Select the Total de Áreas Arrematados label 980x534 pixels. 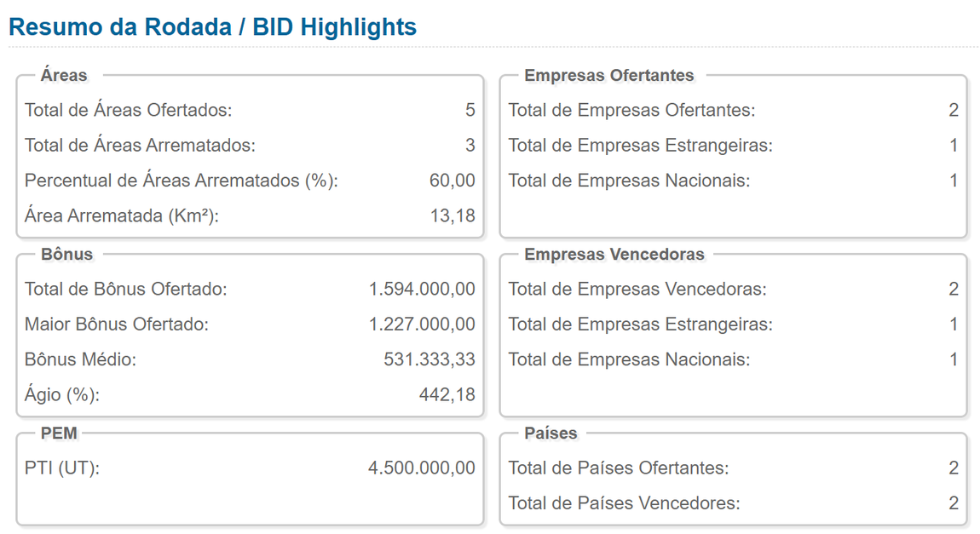[x=140, y=145]
